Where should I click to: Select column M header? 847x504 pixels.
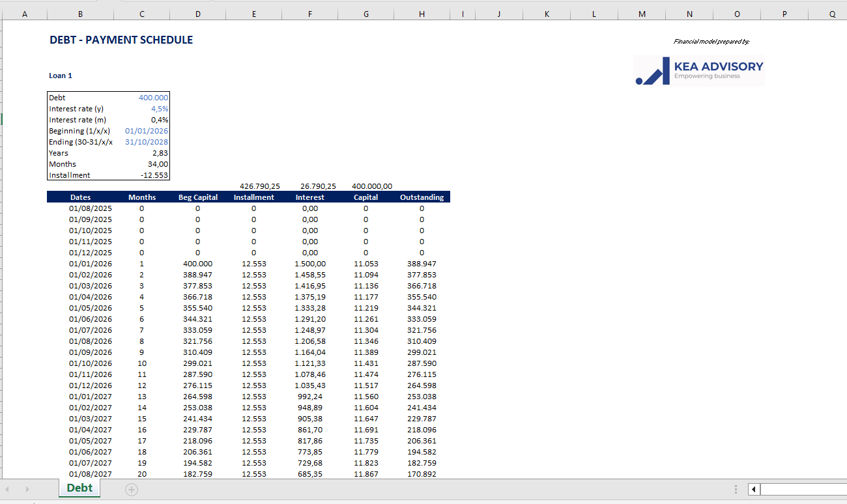point(642,14)
